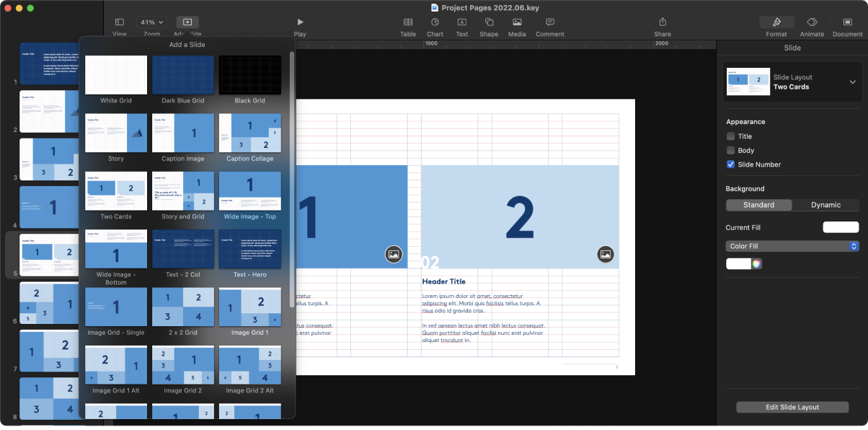Open the color wheel picker
This screenshot has width=868, height=430.
point(756,264)
